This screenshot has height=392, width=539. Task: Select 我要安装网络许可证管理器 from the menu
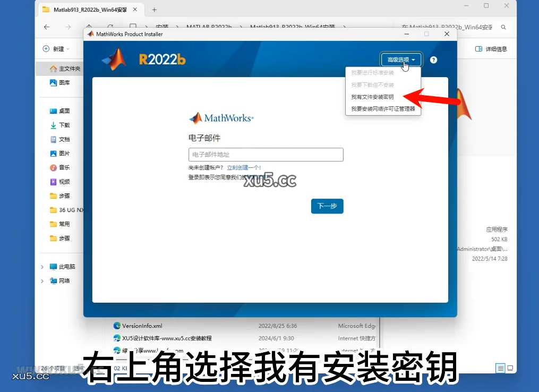(x=383, y=109)
